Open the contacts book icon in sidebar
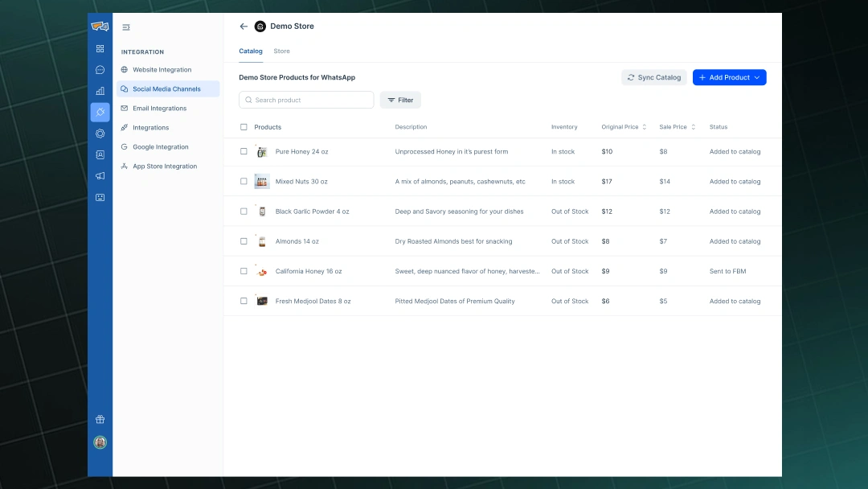This screenshot has height=489, width=868. [100, 154]
